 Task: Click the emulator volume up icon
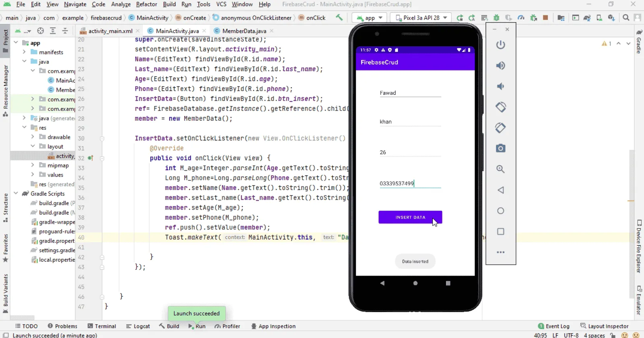tap(501, 66)
